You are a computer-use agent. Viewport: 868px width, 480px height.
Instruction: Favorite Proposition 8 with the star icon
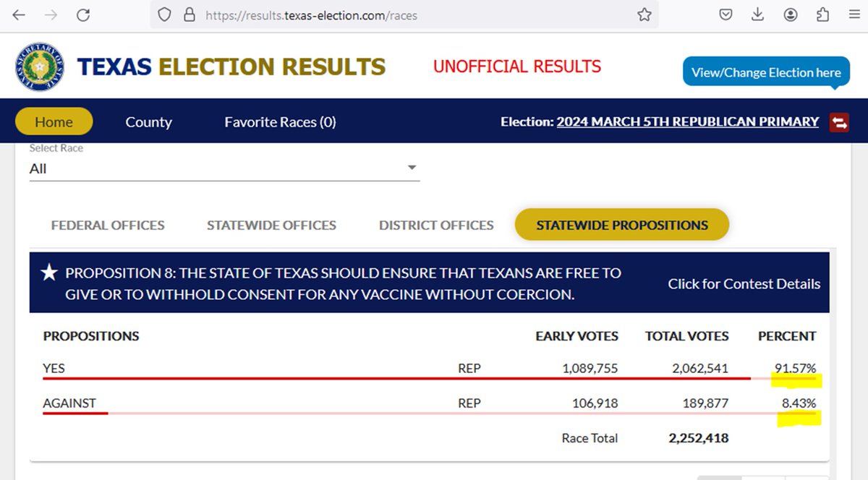pos(49,273)
